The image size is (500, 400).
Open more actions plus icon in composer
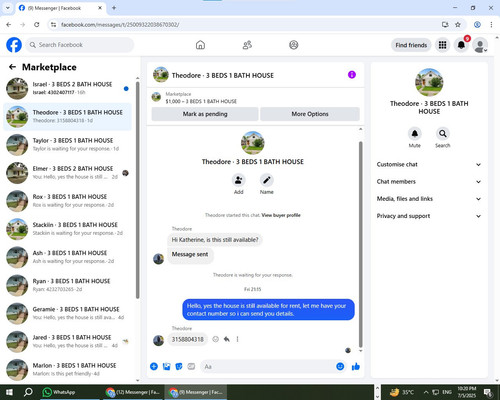(154, 367)
